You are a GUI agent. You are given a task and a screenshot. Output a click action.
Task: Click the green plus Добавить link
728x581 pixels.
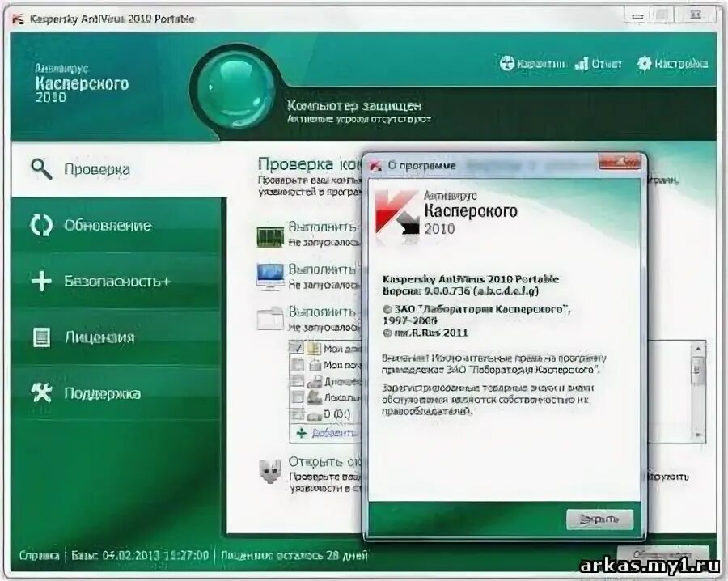coord(328,433)
